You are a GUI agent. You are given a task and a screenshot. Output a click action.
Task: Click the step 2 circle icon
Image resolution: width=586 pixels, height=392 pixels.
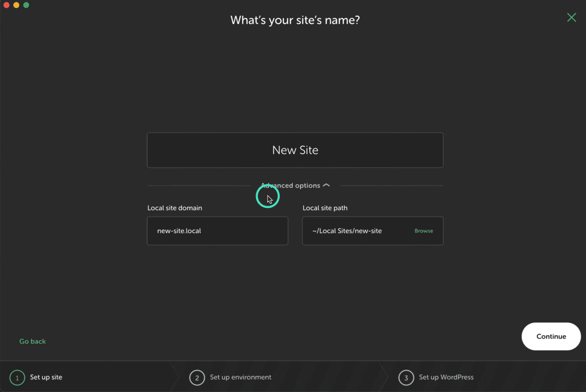pos(197,377)
